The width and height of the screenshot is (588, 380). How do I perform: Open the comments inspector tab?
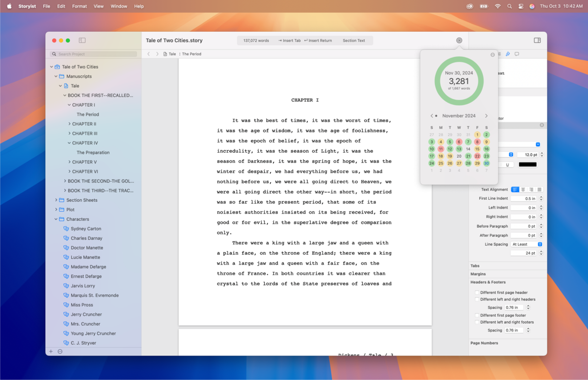coord(516,54)
